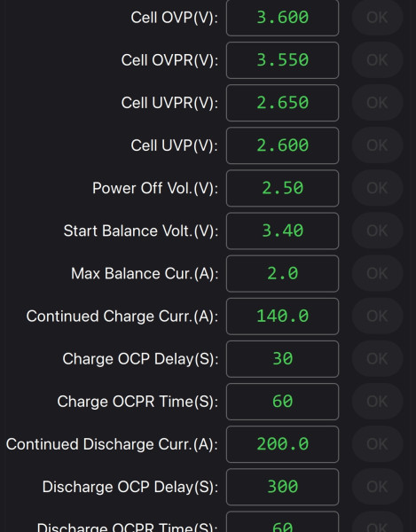Tap OK next to Max Balance Cur.(A)
Image resolution: width=416 pixels, height=532 pixels.
click(x=377, y=274)
